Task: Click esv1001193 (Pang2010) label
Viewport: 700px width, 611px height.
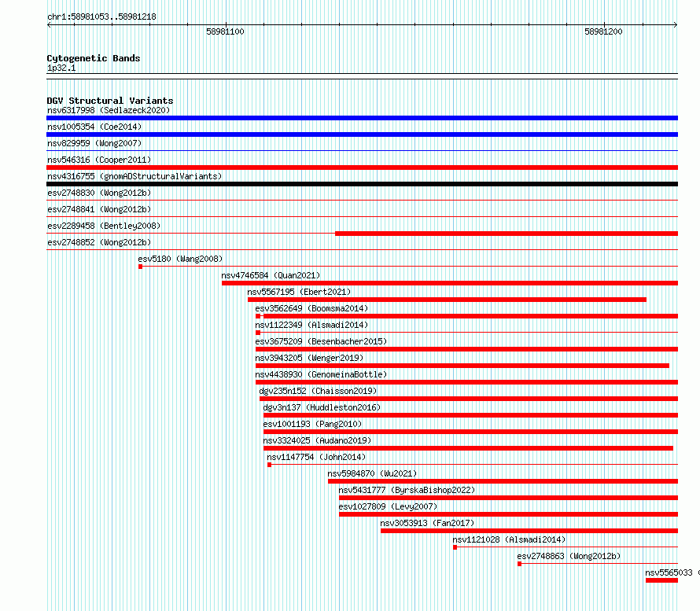Action: click(x=312, y=424)
